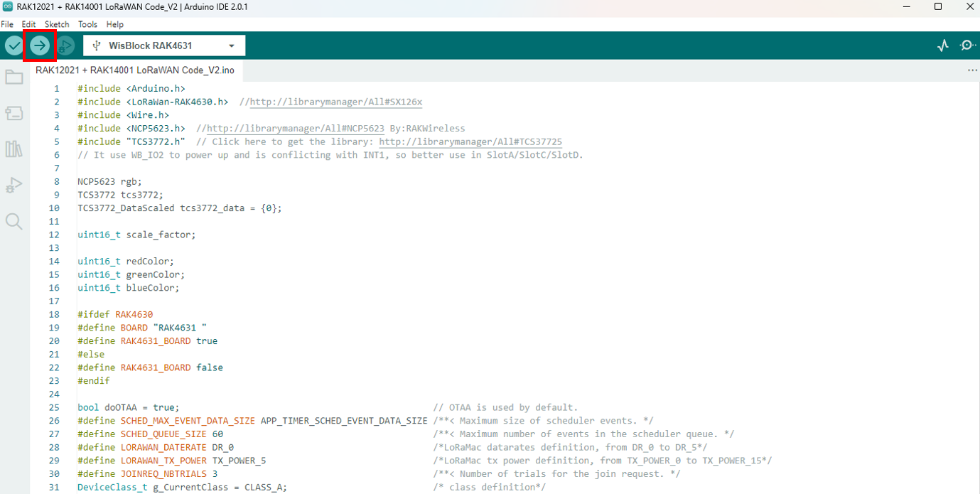Maximize the Arduino IDE window
Viewport: 980px width, 494px height.
point(938,7)
